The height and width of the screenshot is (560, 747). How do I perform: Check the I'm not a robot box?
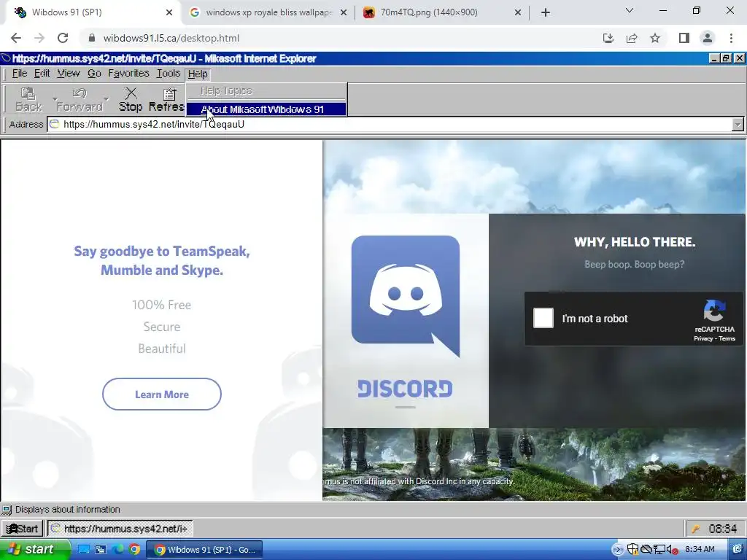(x=543, y=318)
